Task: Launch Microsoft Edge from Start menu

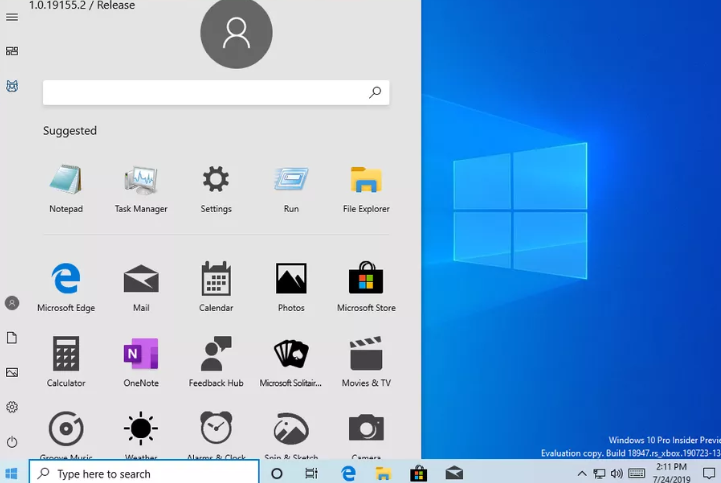Action: [x=66, y=287]
